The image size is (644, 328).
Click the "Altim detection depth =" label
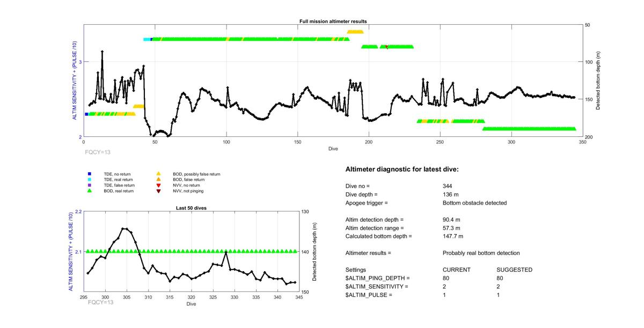click(375, 220)
